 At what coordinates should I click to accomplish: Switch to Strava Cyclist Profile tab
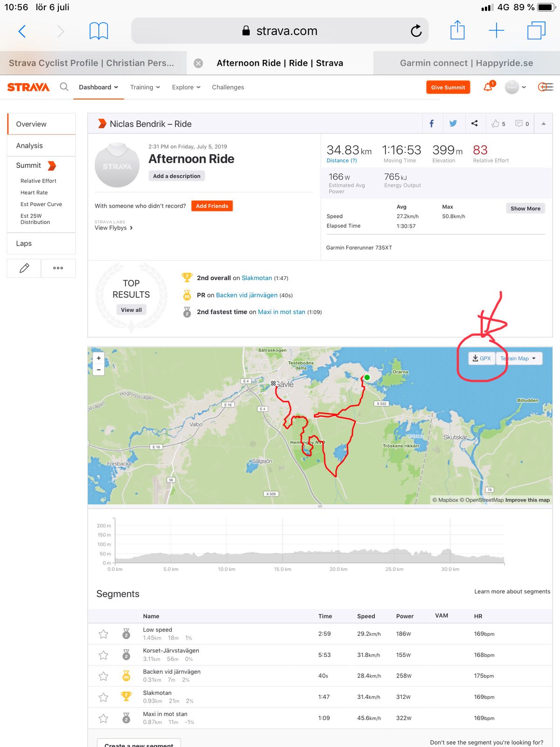91,63
